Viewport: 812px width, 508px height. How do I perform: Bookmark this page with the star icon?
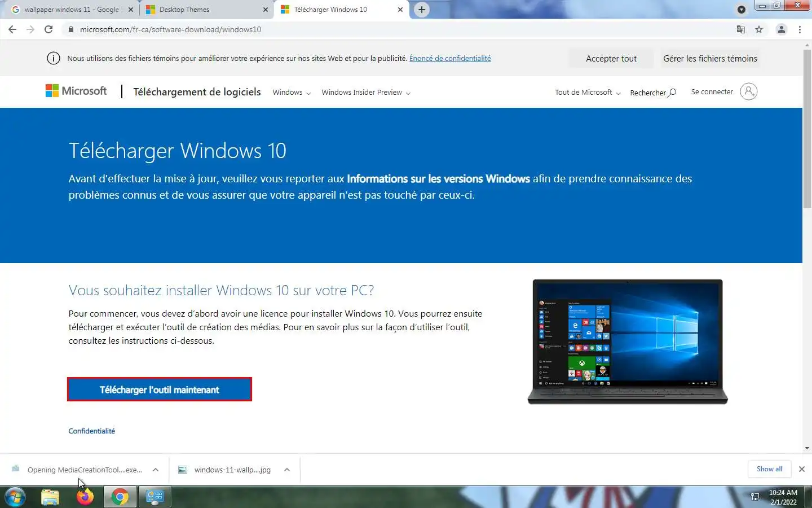(x=759, y=29)
